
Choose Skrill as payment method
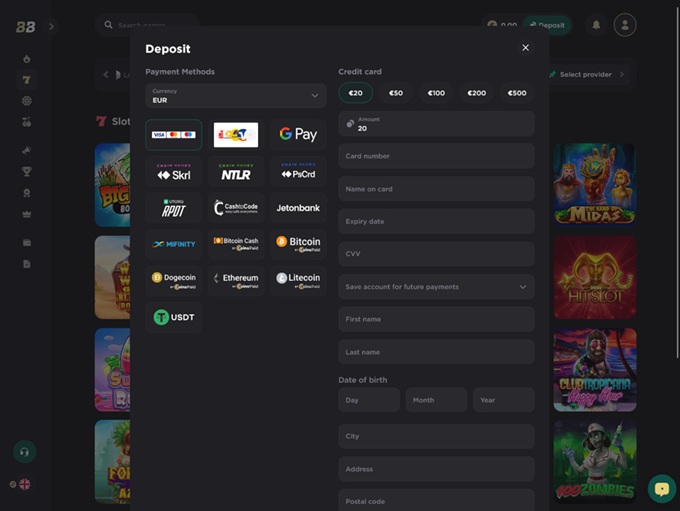pos(173,172)
